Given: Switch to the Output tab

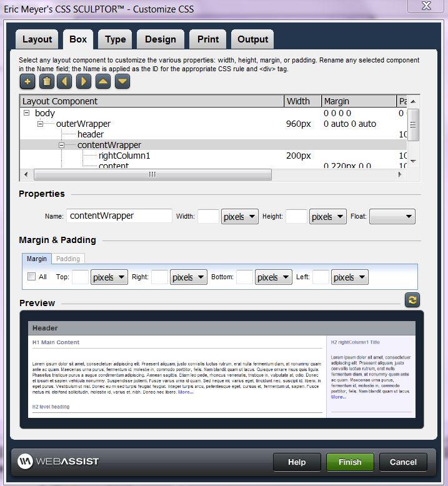Looking at the screenshot, I should [252, 39].
